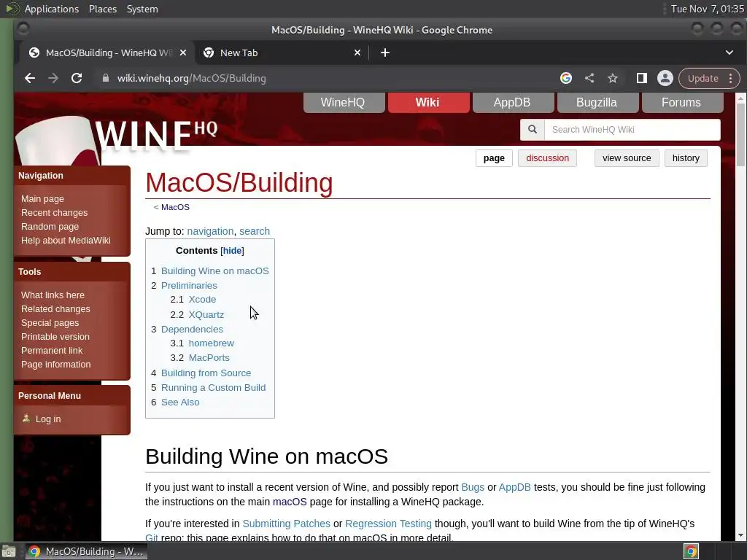This screenshot has width=747, height=560.
Task: Open a new browser tab
Action: [x=385, y=52]
